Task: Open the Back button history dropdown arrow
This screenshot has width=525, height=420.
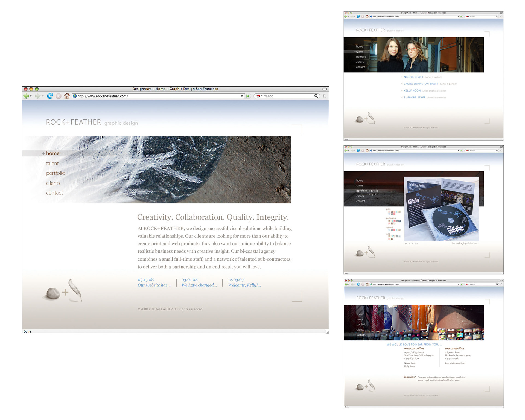Action: pyautogui.click(x=31, y=96)
